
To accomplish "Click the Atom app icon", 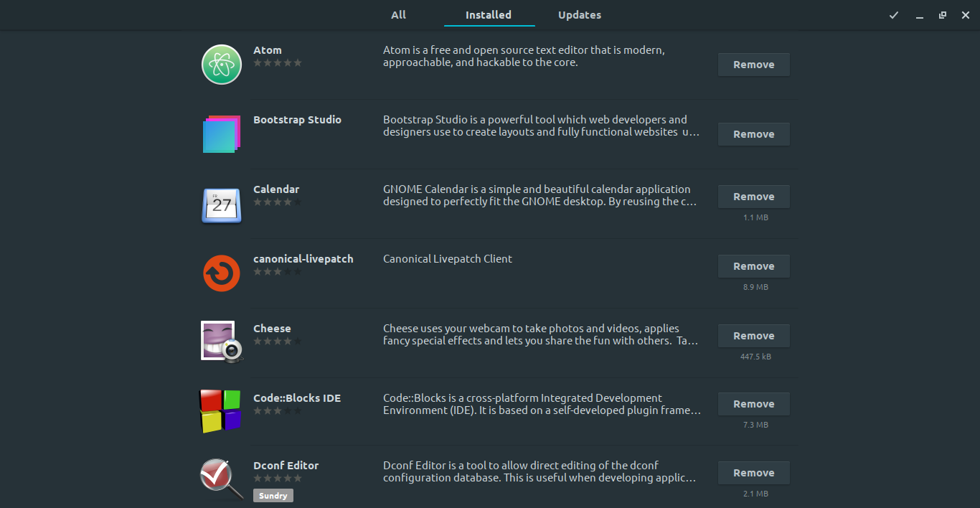I will click(221, 65).
